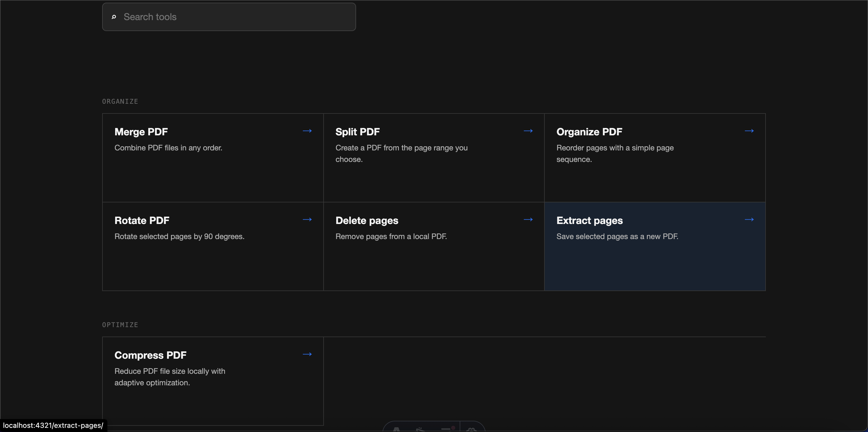Open the Rotate PDF tool title
Image resolution: width=868 pixels, height=432 pixels.
coord(142,220)
